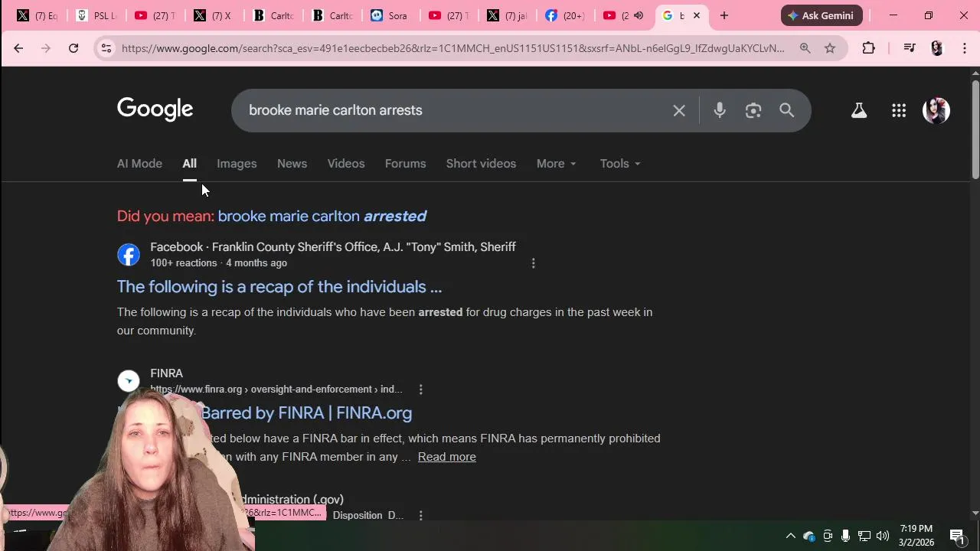Clear the search query with X icon
The image size is (980, 551).
679,110
